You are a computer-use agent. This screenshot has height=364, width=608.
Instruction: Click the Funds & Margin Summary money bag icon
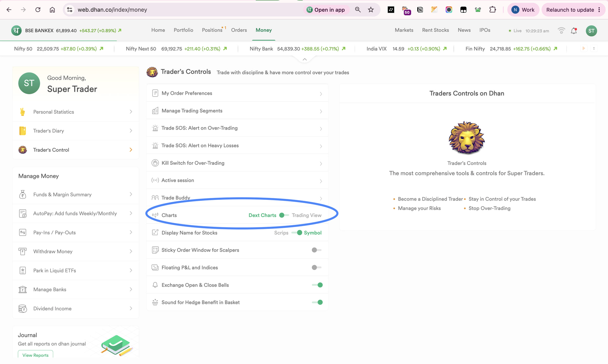[x=22, y=194]
